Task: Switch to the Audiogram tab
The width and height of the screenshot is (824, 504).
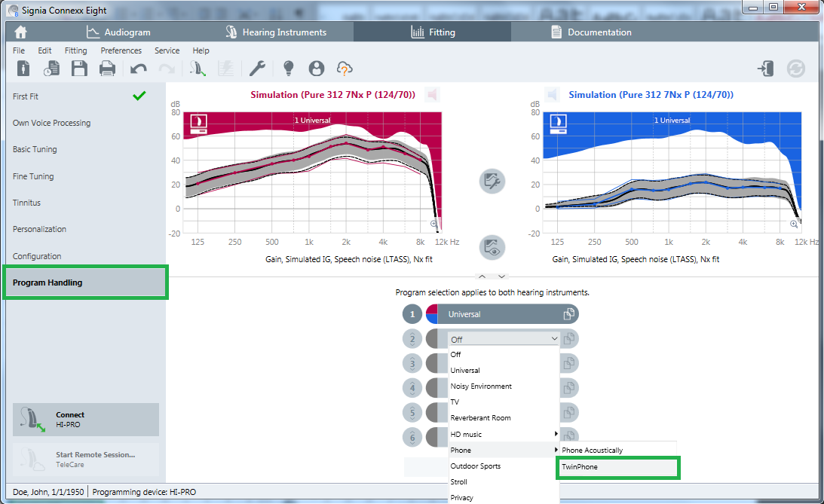Action: (x=119, y=32)
